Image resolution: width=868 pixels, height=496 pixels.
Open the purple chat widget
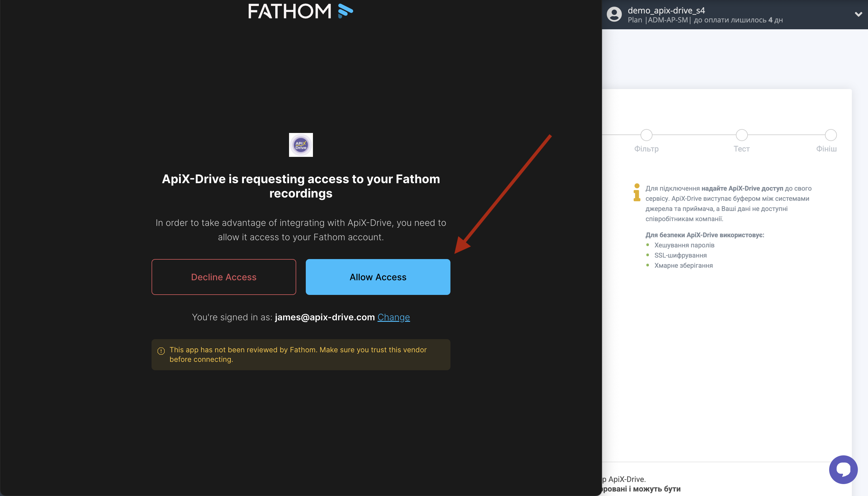coord(843,469)
